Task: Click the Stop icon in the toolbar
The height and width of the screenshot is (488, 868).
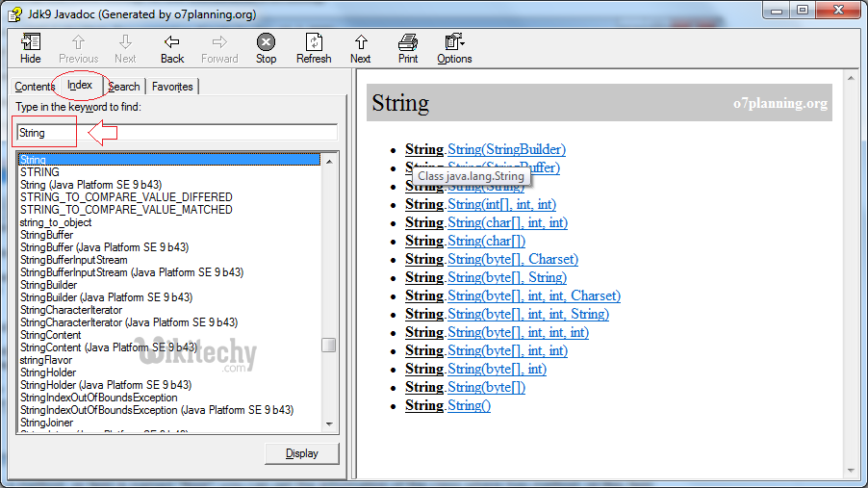Action: tap(267, 48)
